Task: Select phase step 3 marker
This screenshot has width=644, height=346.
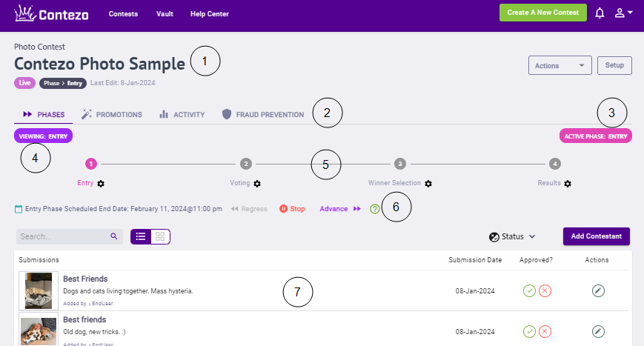Action: pos(400,164)
